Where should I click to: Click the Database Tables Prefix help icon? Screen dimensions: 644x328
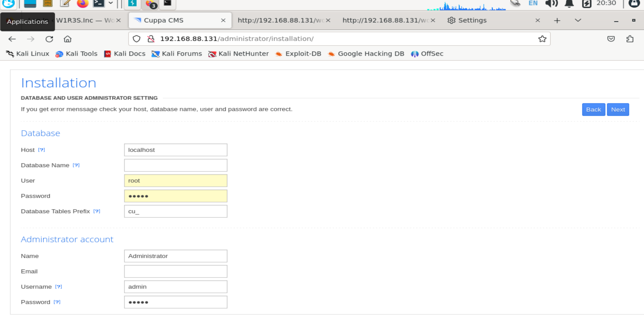97,211
